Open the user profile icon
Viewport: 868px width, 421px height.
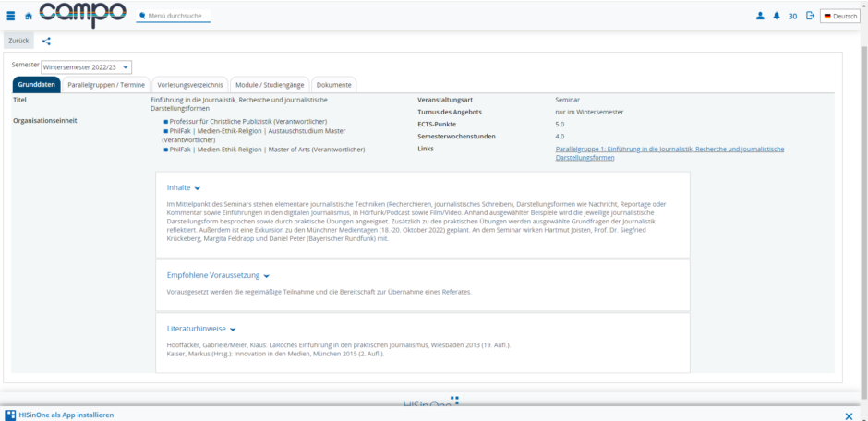tap(760, 16)
